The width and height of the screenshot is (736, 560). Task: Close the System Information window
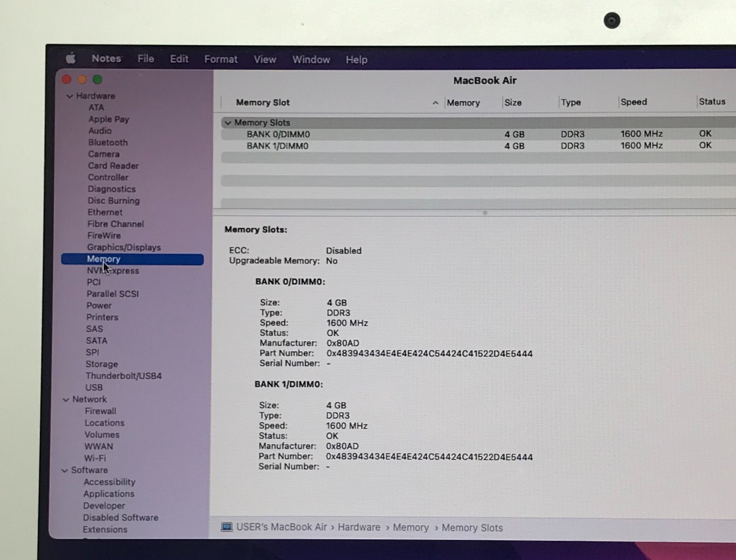67,79
